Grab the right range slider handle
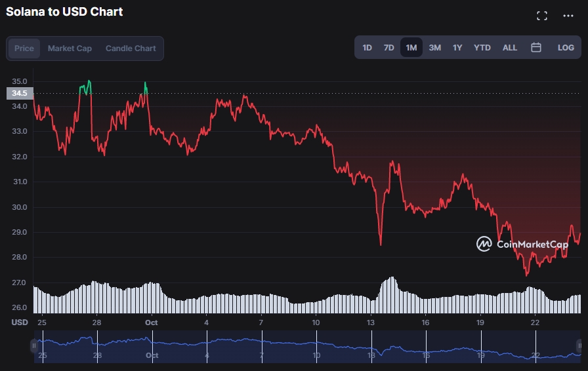 click(579, 346)
